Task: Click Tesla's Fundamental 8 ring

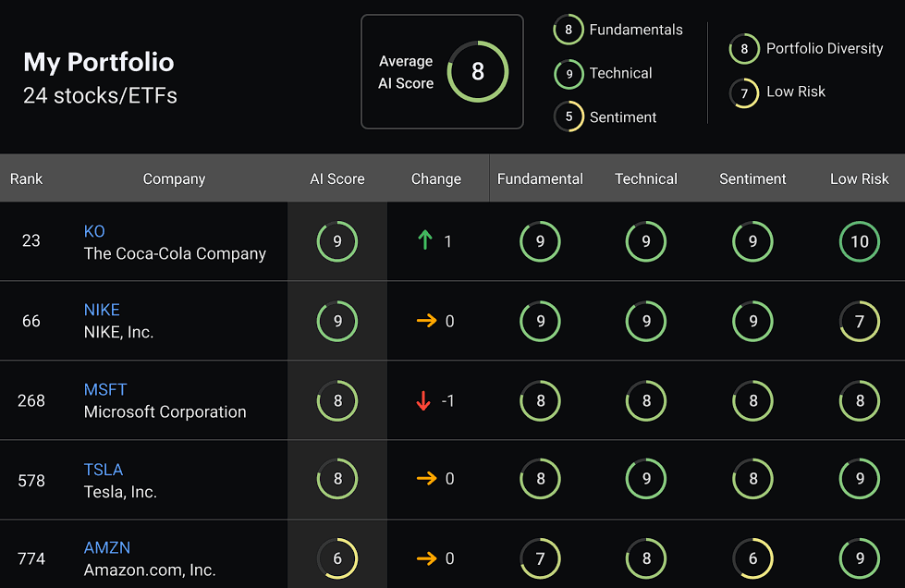Action: click(540, 478)
